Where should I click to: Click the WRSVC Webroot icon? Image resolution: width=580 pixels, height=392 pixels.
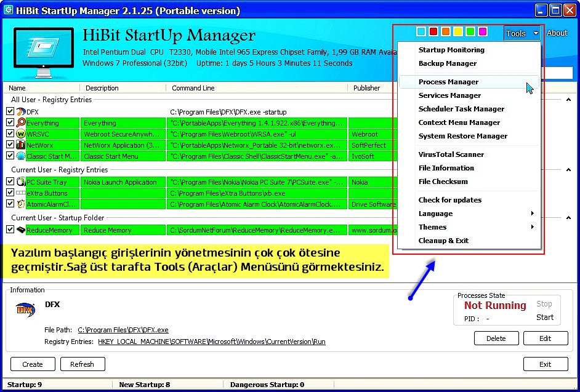pos(21,134)
